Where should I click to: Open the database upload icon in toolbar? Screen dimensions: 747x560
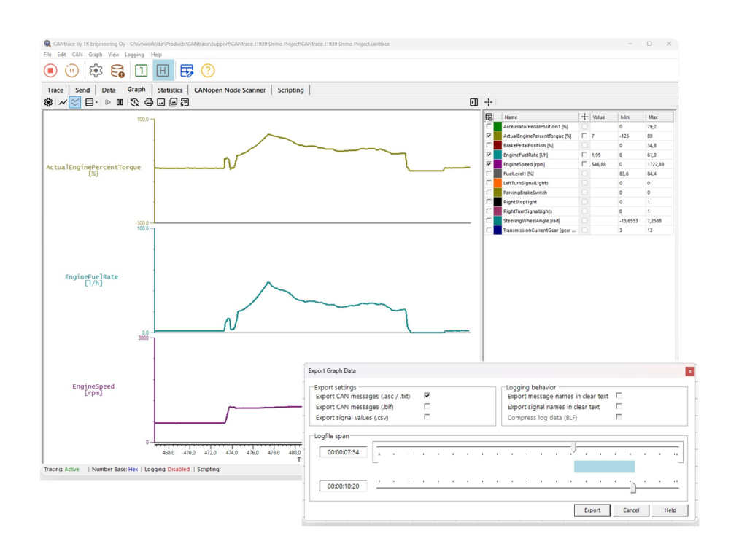point(117,71)
